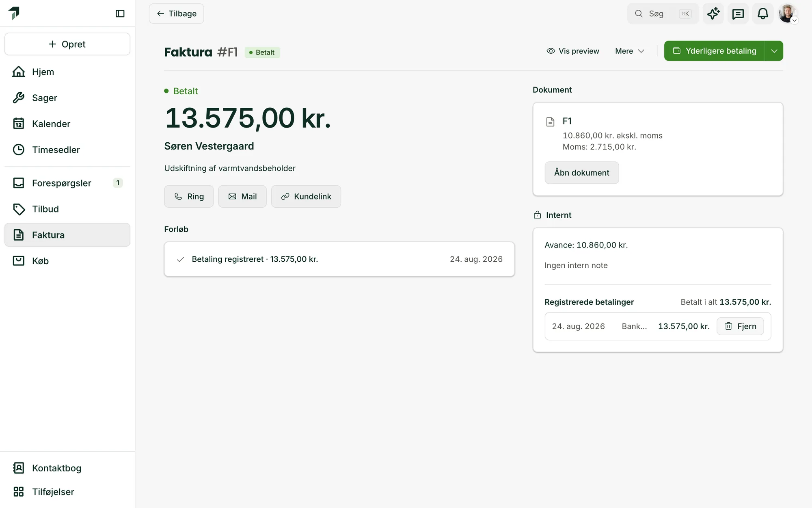The width and height of the screenshot is (812, 508).
Task: Click the Betalt badge next to title
Action: coord(262,52)
